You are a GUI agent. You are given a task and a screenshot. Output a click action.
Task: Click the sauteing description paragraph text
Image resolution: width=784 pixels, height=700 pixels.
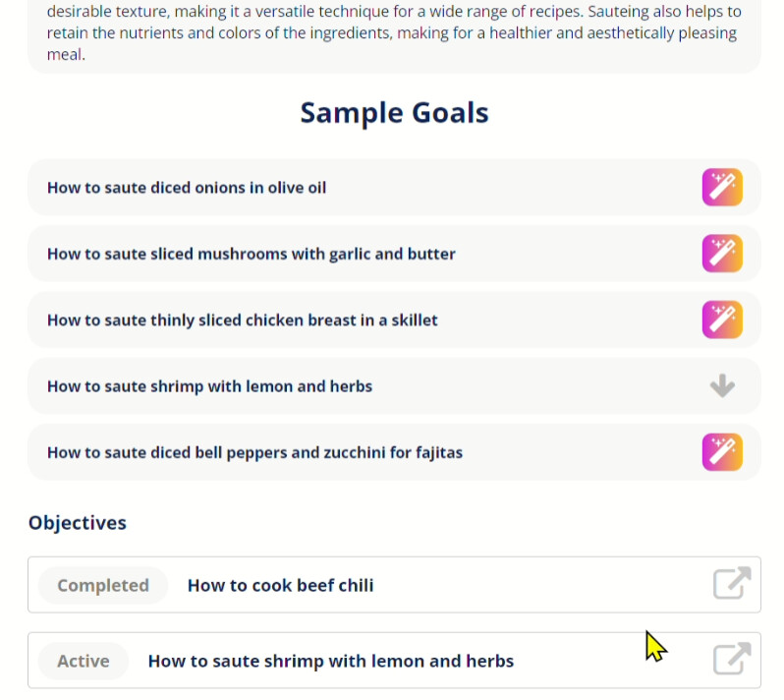click(394, 32)
